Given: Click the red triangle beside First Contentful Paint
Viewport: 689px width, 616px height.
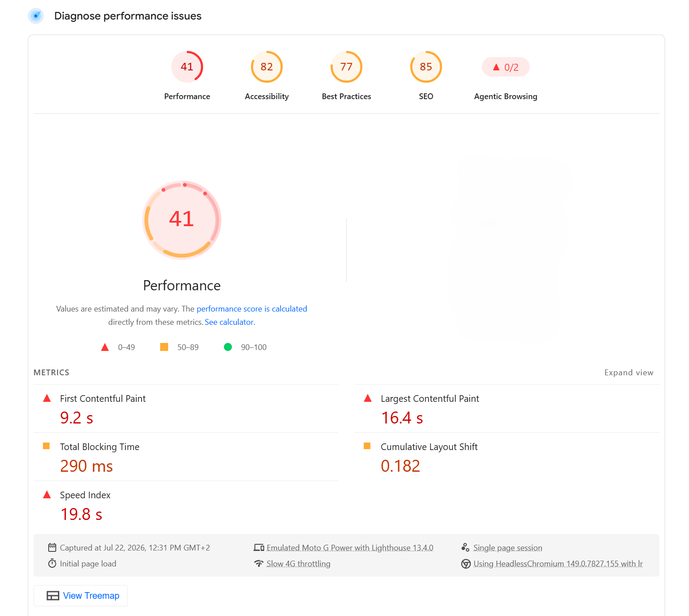Looking at the screenshot, I should point(47,398).
